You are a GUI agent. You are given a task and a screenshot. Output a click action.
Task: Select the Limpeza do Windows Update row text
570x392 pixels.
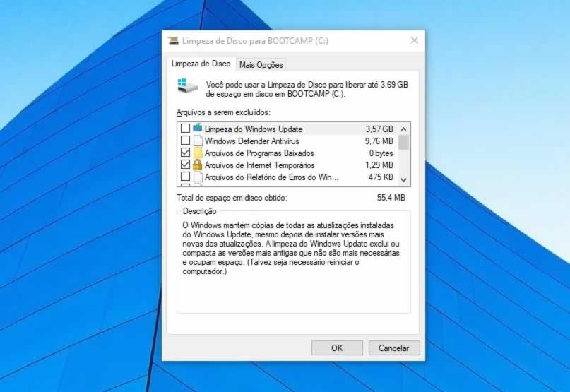(x=254, y=129)
